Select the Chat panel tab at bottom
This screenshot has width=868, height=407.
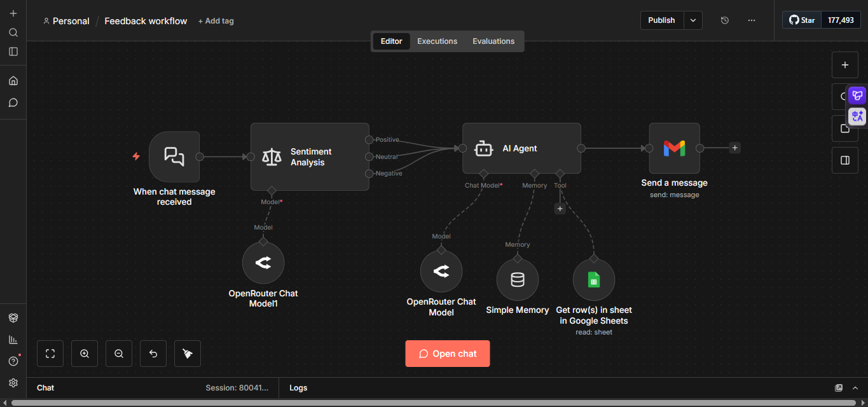coord(46,388)
